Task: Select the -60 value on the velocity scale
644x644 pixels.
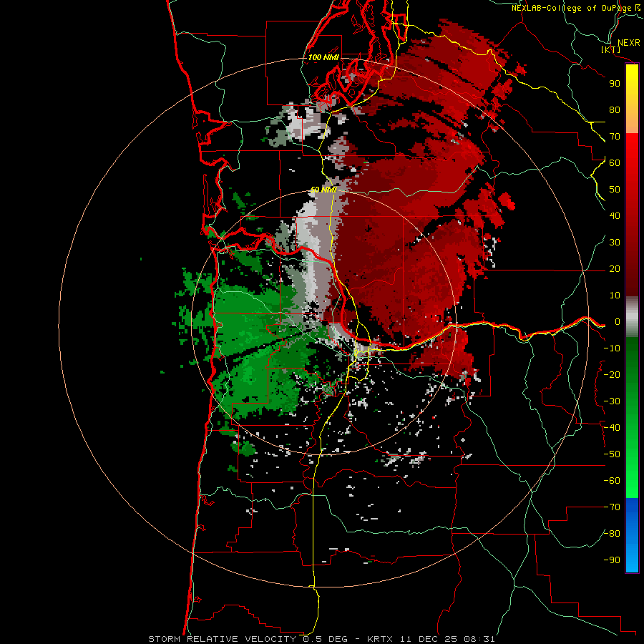Action: (x=612, y=481)
